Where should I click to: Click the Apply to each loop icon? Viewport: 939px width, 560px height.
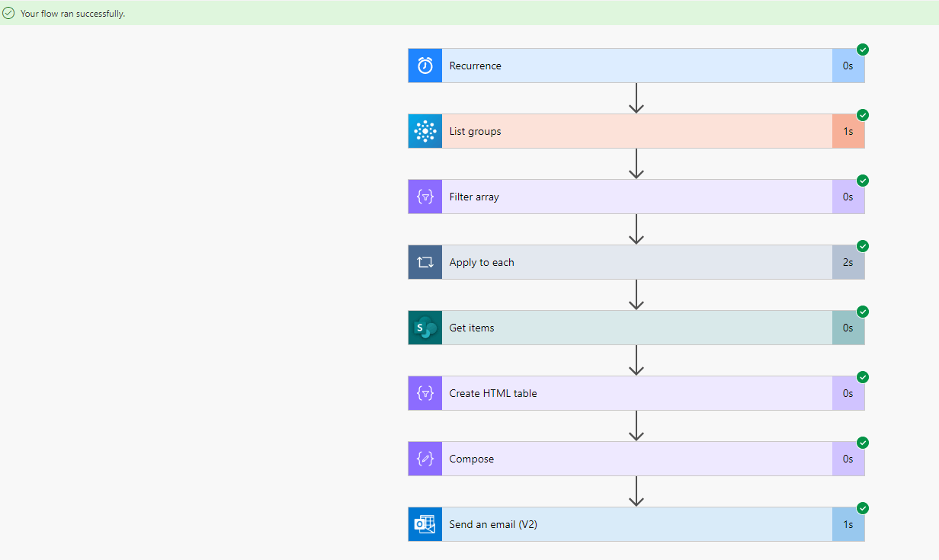(x=425, y=262)
